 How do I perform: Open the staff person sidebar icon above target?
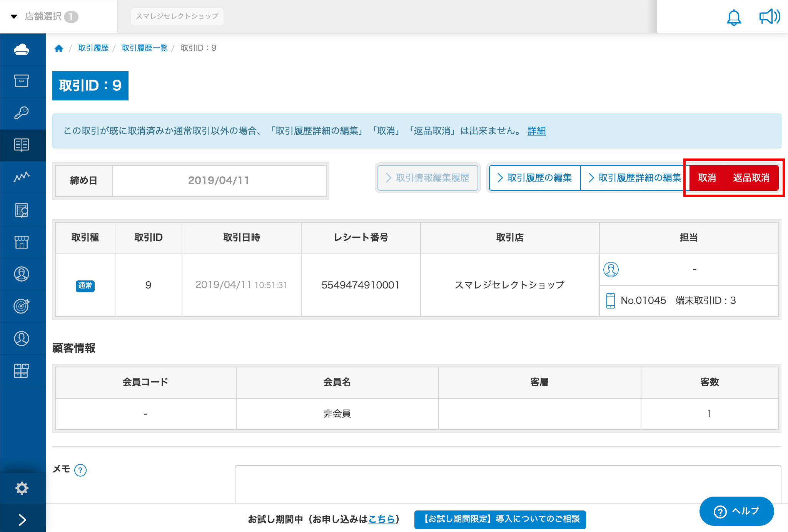pyautogui.click(x=22, y=274)
